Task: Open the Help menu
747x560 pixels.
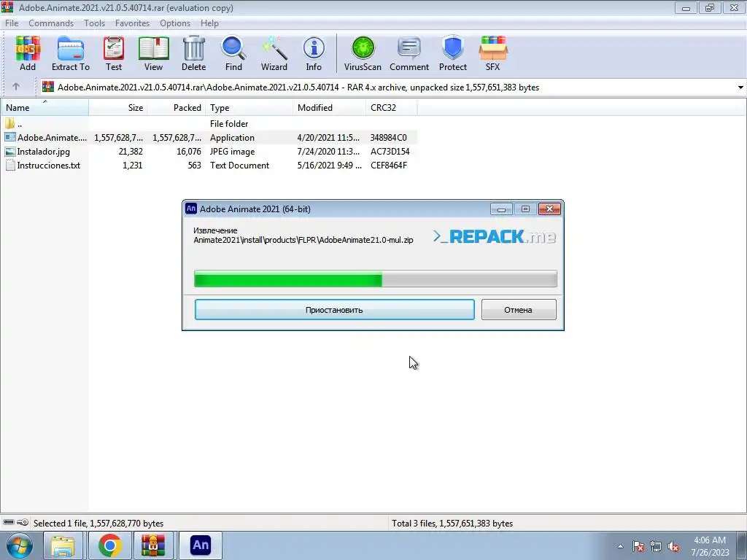Action: coord(209,23)
